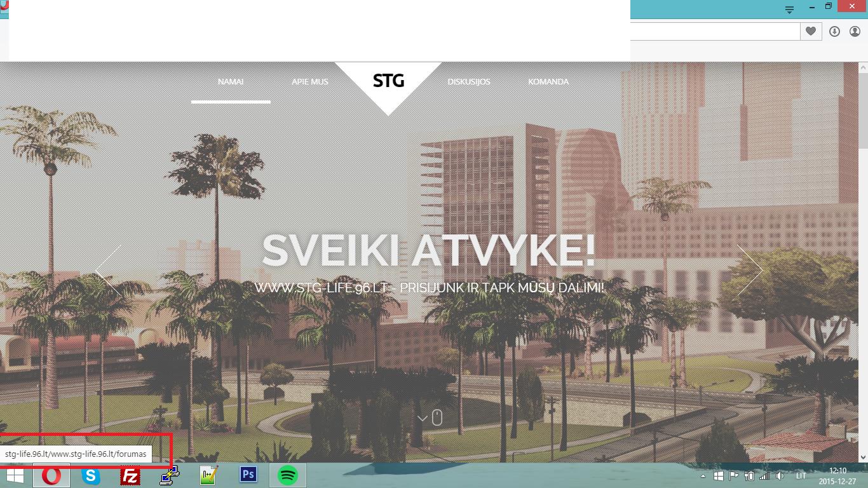Add page to bookmarks with heart icon

click(x=811, y=31)
